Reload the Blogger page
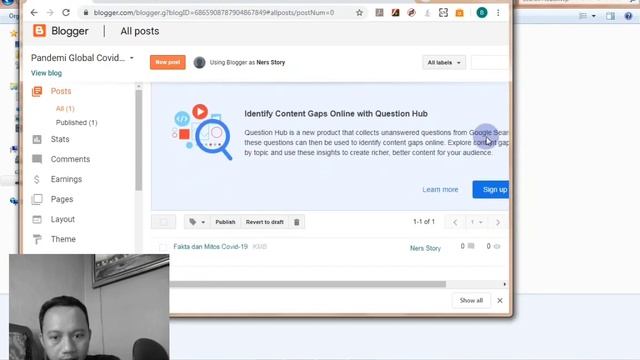This screenshot has width=640, height=360. 66,13
